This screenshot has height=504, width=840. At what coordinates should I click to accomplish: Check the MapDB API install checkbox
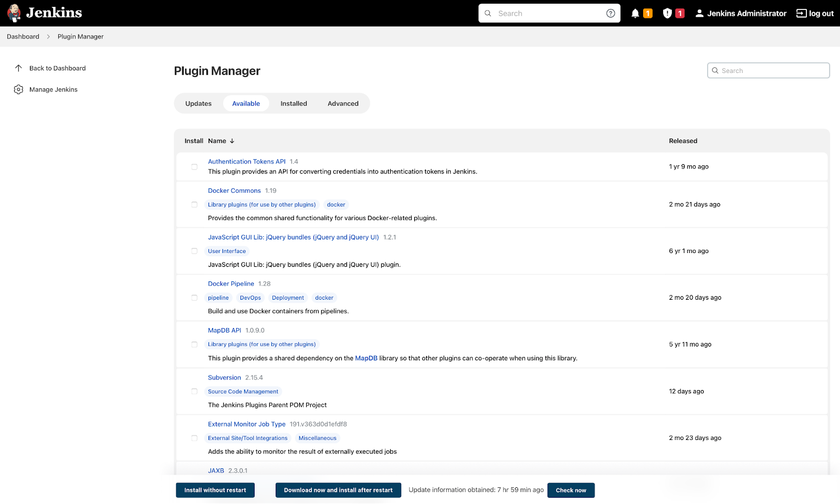(194, 344)
